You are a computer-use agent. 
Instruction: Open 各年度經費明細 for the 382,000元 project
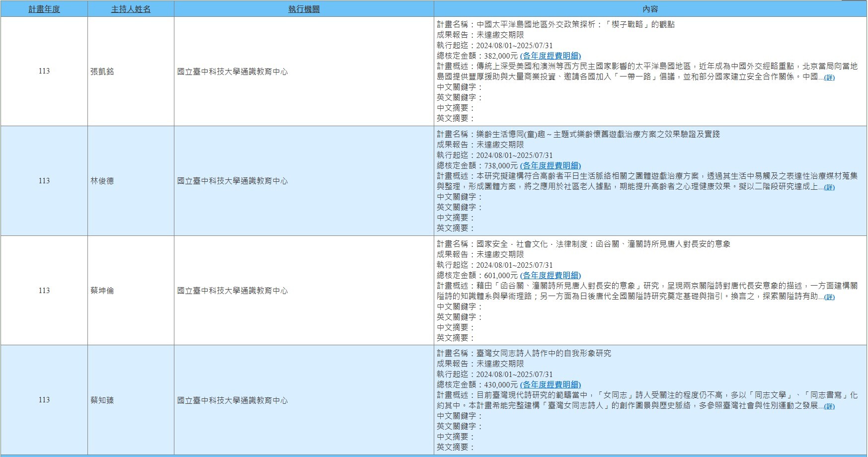550,56
